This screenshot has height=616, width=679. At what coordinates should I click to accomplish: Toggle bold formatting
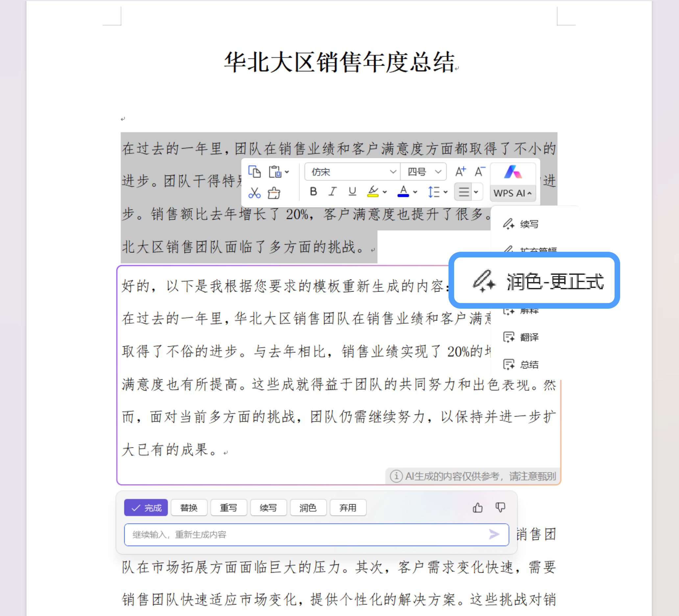coord(313,192)
